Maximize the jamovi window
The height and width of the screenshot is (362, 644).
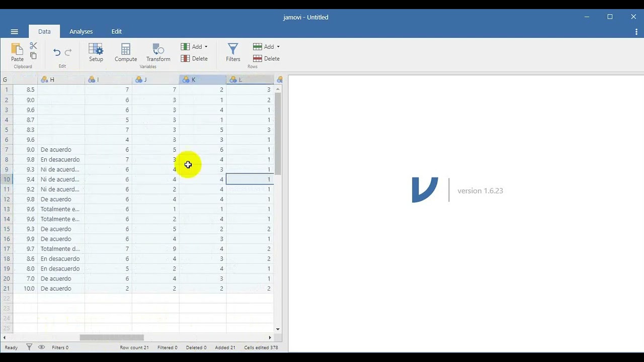(610, 17)
